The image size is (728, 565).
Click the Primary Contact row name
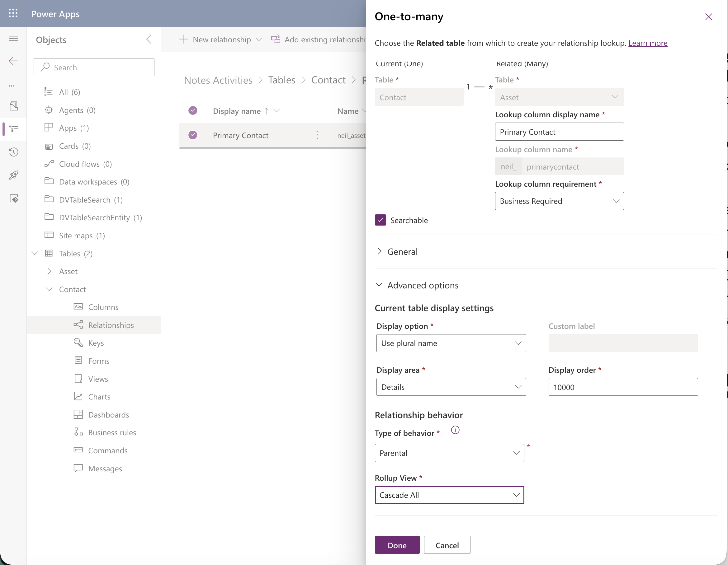pyautogui.click(x=240, y=135)
